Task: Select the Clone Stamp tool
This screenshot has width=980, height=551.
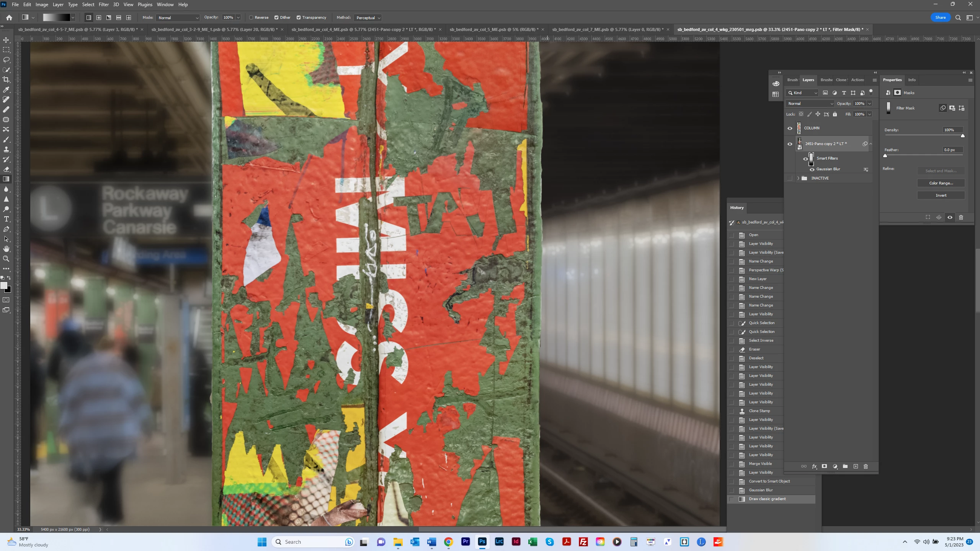Action: (6, 149)
